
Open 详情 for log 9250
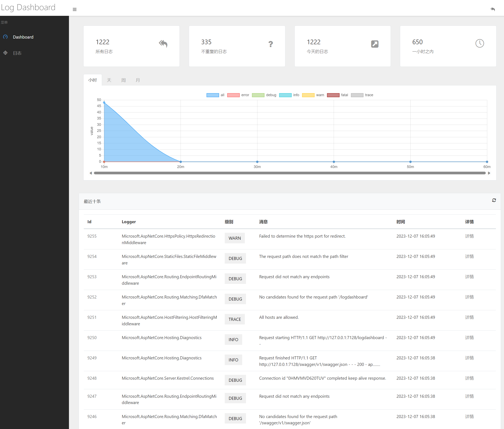(x=469, y=338)
